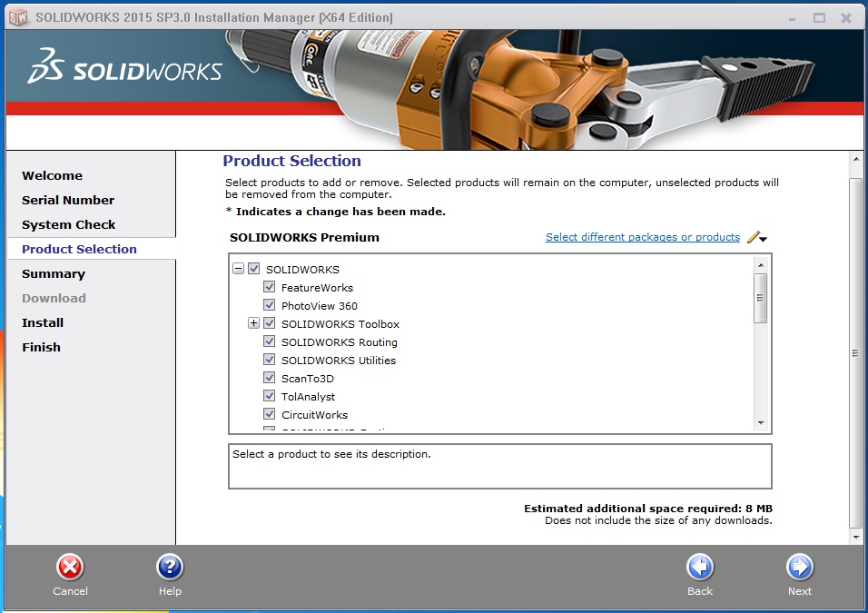Viewport: 868px width, 613px height.
Task: Uncheck the CircuitWorks checkbox
Action: tap(269, 414)
